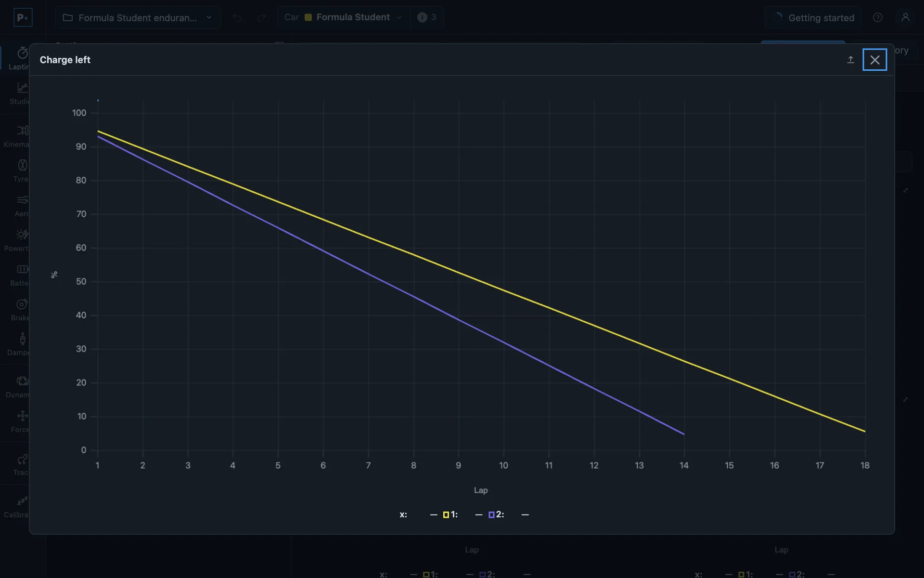Expand the Car Formula Student selector
924x578 pixels.
343,17
